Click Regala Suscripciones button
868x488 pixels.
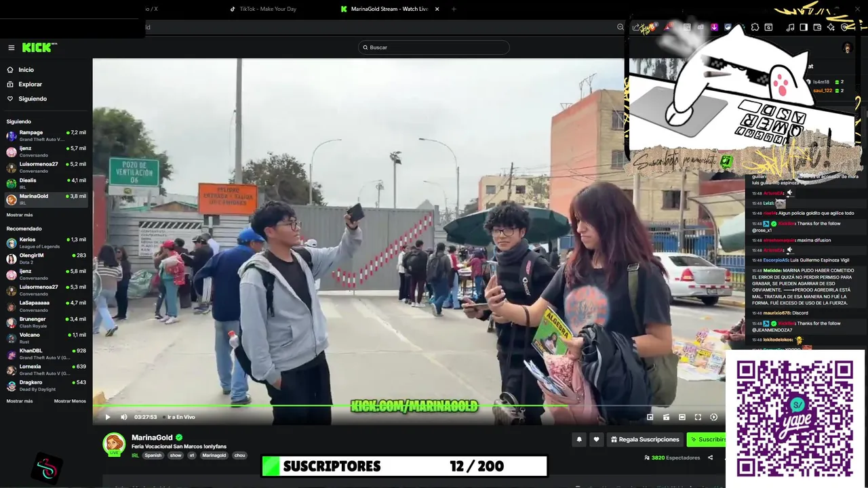pyautogui.click(x=645, y=439)
